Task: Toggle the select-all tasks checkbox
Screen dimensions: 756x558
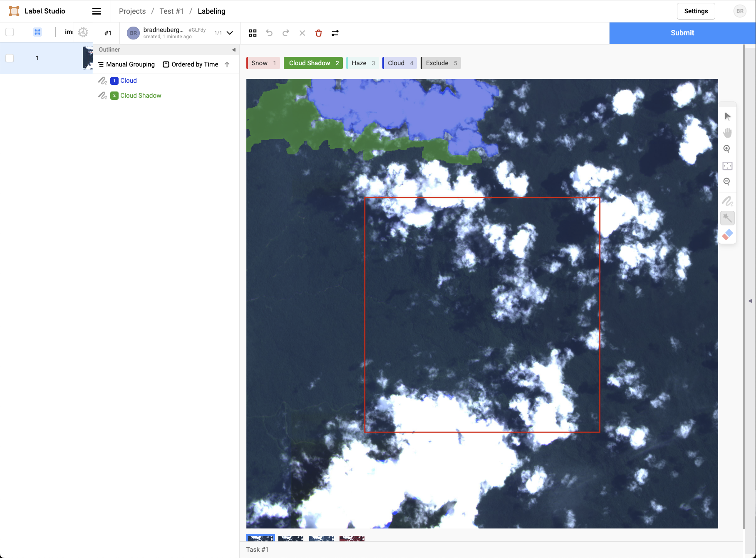Action: click(10, 32)
